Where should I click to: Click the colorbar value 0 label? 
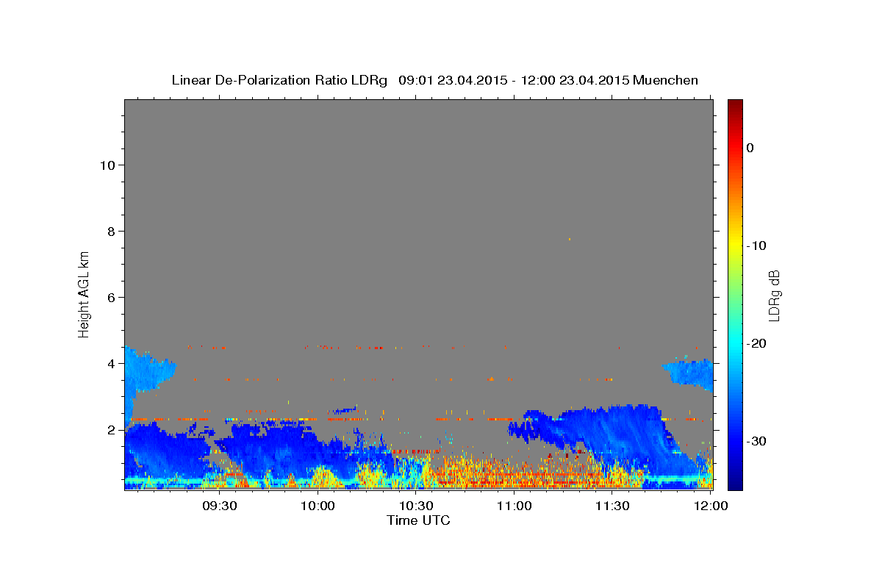tap(750, 148)
